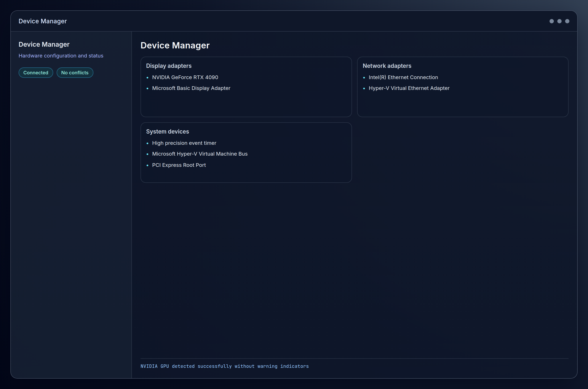The width and height of the screenshot is (588, 389).
Task: Select Microsoft Hyper-V Virtual Machine Bus
Action: [200, 154]
